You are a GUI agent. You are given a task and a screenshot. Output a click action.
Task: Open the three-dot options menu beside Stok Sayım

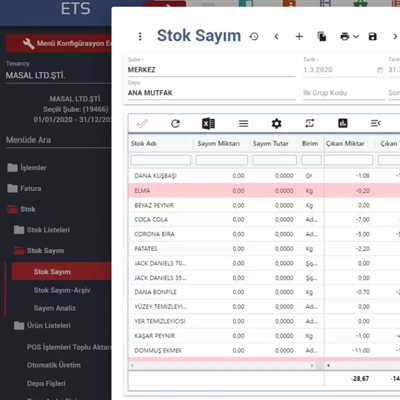point(140,36)
